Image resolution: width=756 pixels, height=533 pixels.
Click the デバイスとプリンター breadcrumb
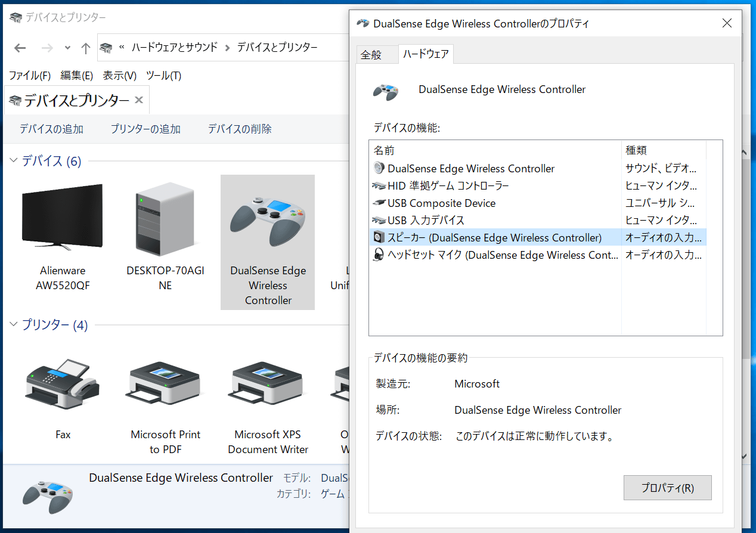click(278, 48)
